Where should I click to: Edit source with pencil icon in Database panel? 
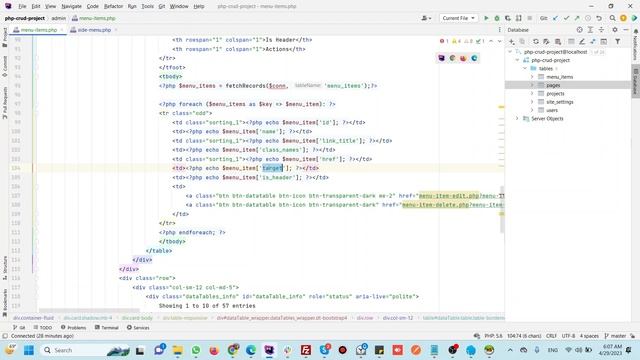pos(582,41)
